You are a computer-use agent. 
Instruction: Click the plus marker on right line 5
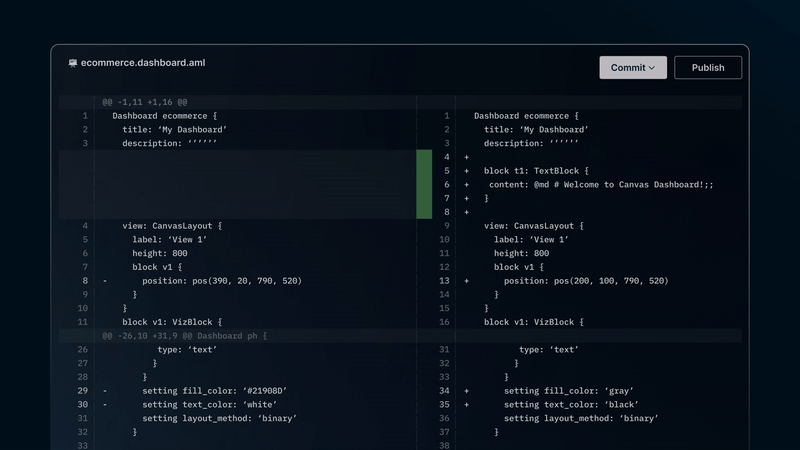point(466,171)
